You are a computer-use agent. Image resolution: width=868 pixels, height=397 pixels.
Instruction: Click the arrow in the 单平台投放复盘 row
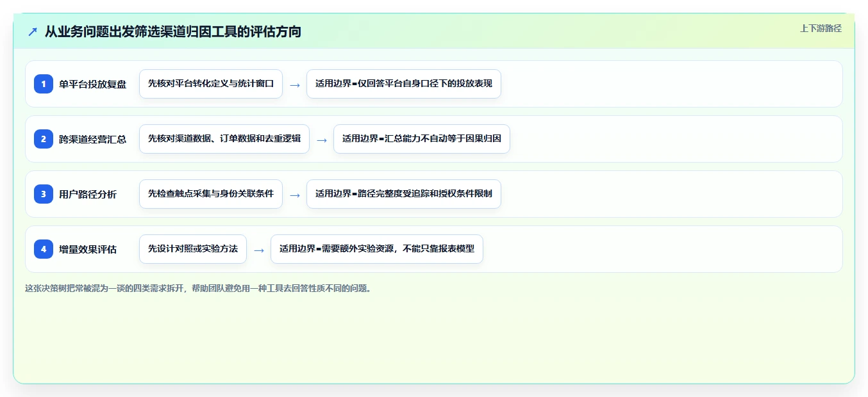[x=295, y=85]
